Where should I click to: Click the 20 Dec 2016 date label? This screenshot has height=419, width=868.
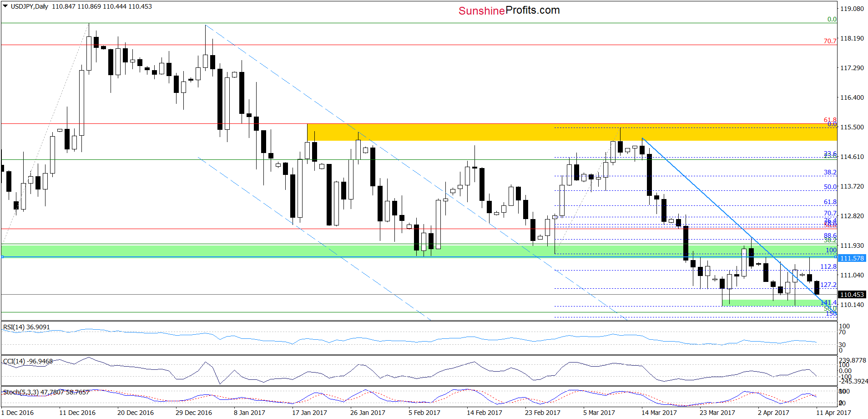click(x=136, y=413)
